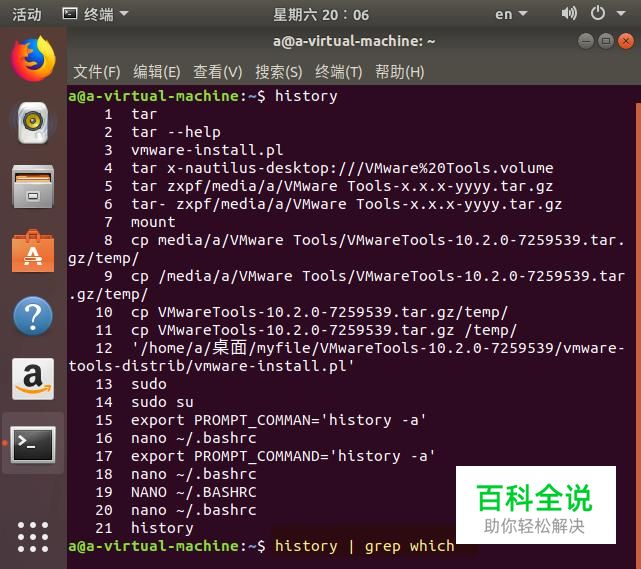Minimize the terminal window
Image resolution: width=641 pixels, height=569 pixels.
[x=586, y=41]
